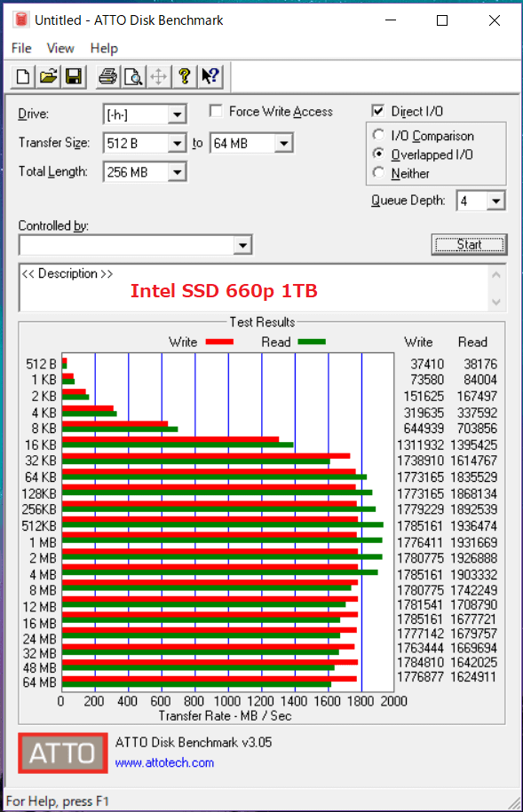The width and height of the screenshot is (523, 812).
Task: Activate context help arrow-question icon
Action: pyautogui.click(x=210, y=76)
